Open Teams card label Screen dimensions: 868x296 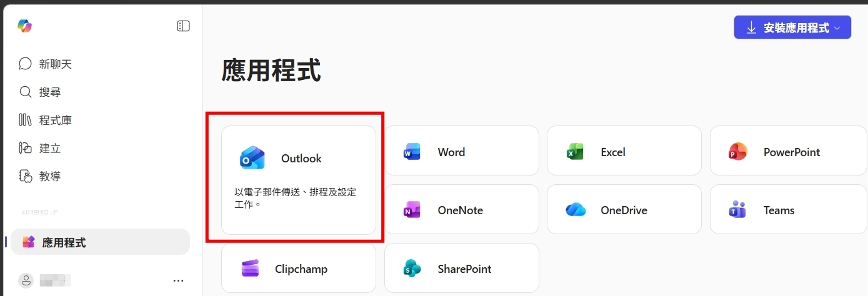[779, 210]
